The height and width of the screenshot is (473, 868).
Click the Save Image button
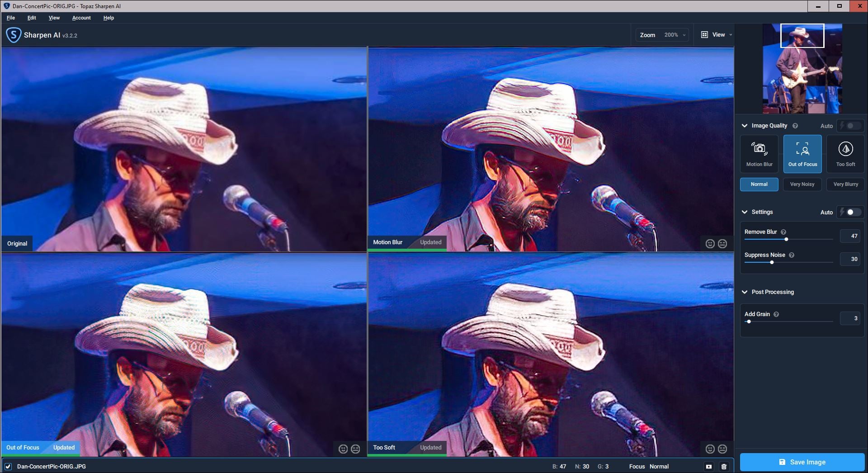click(x=802, y=462)
